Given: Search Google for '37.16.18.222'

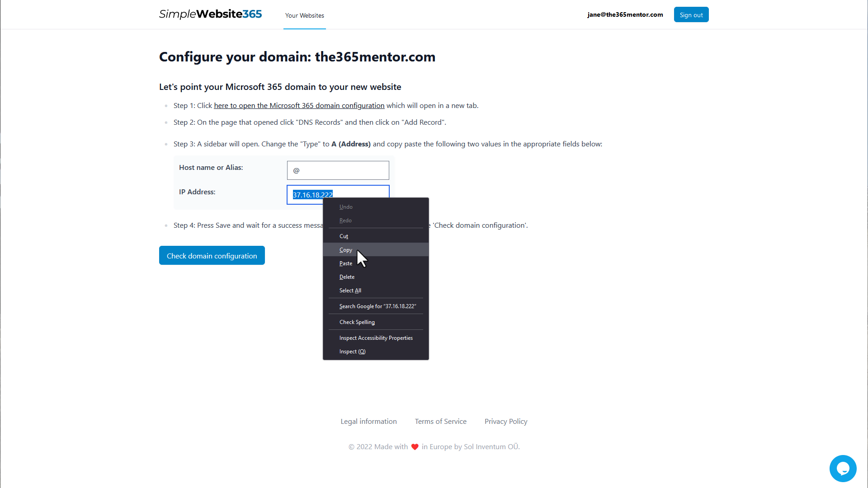Looking at the screenshot, I should tap(377, 305).
